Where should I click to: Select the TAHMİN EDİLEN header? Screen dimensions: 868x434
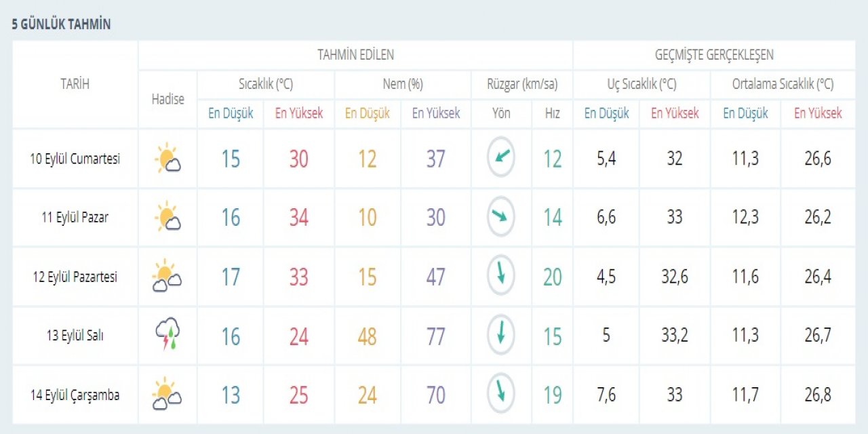point(355,55)
